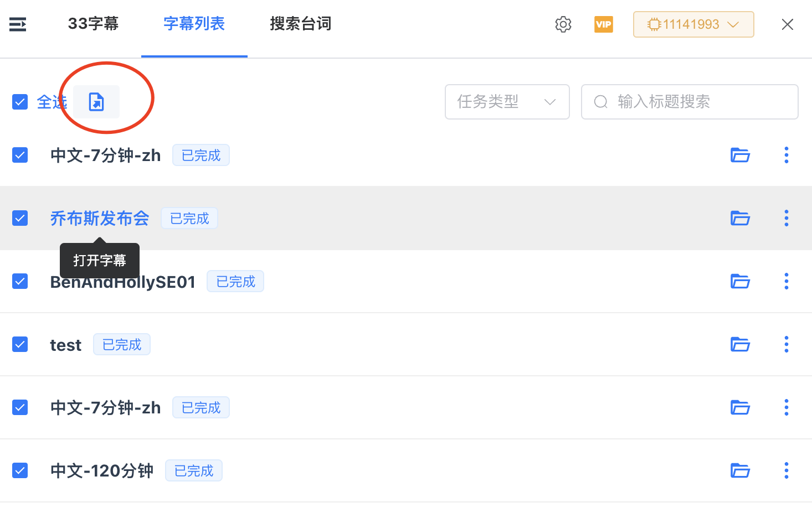Click the circled 打开字幕 document icon
812x518 pixels.
point(95,101)
